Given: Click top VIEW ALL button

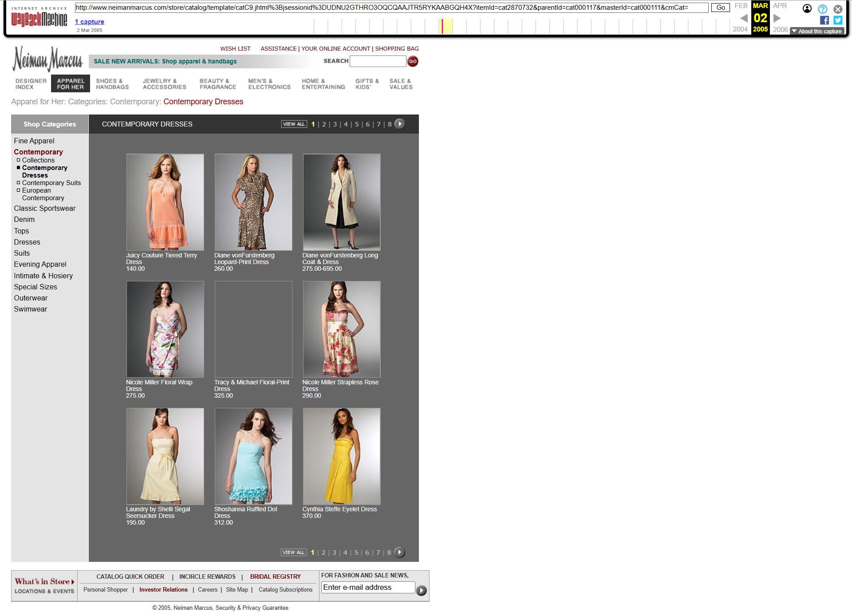Looking at the screenshot, I should click(294, 124).
